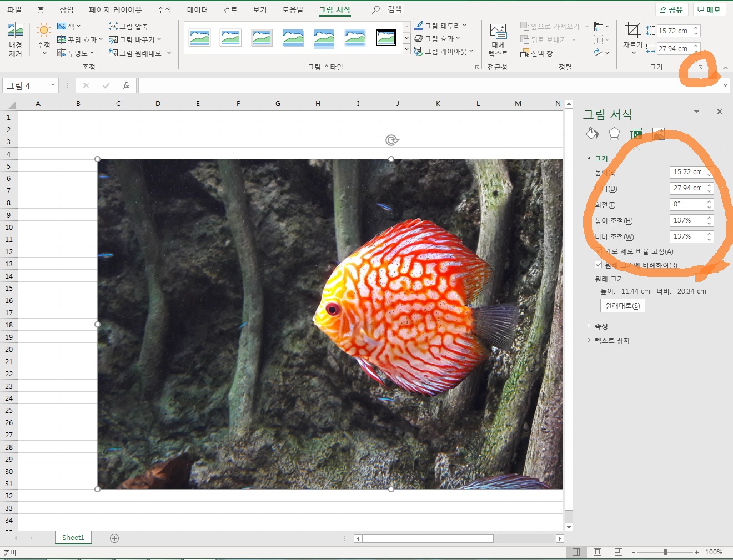Click Compress Pictures (그림 압축)
Viewport: 733px width, 560px height.
click(129, 26)
